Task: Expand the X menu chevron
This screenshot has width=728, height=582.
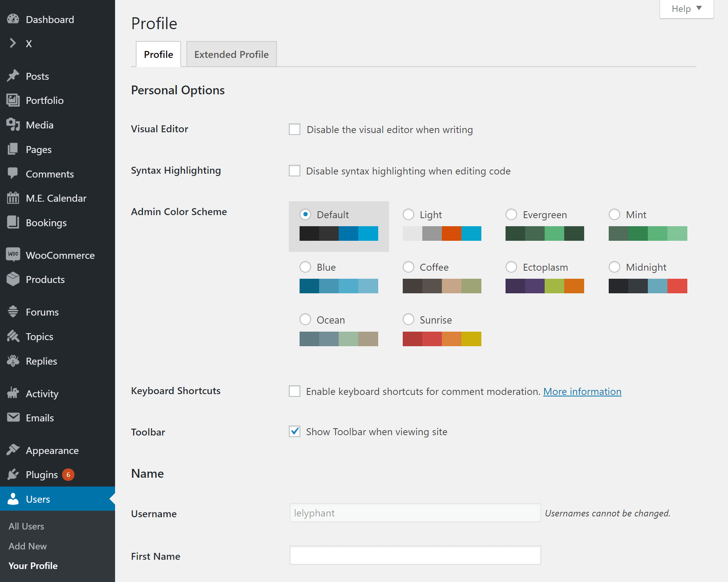Action: click(x=14, y=43)
